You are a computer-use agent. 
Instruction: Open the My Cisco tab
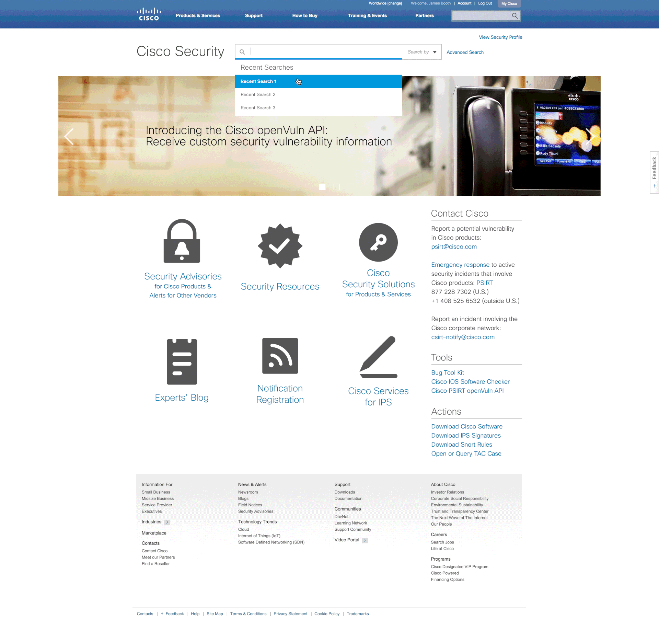[509, 4]
